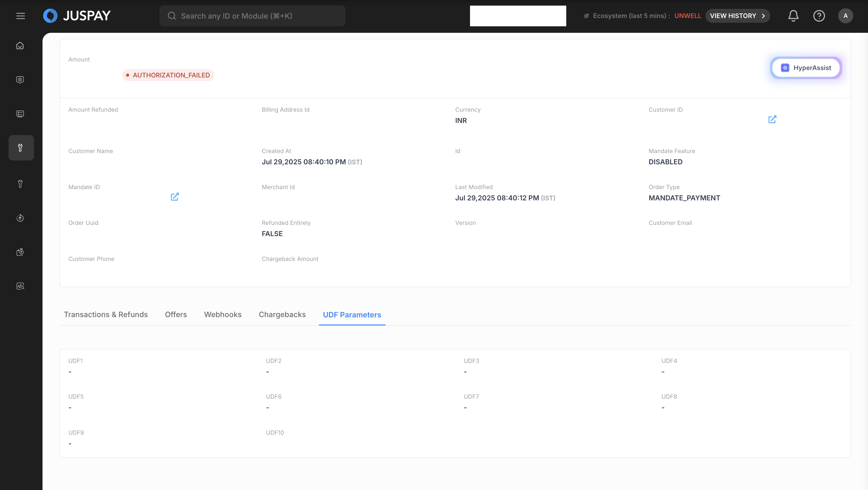Click the rupee refund circular-arrow icon
This screenshot has height=490, width=868.
[20, 218]
